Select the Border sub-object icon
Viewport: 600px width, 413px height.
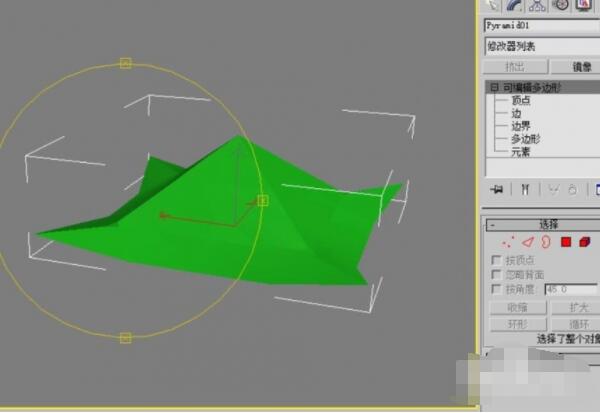click(x=546, y=242)
